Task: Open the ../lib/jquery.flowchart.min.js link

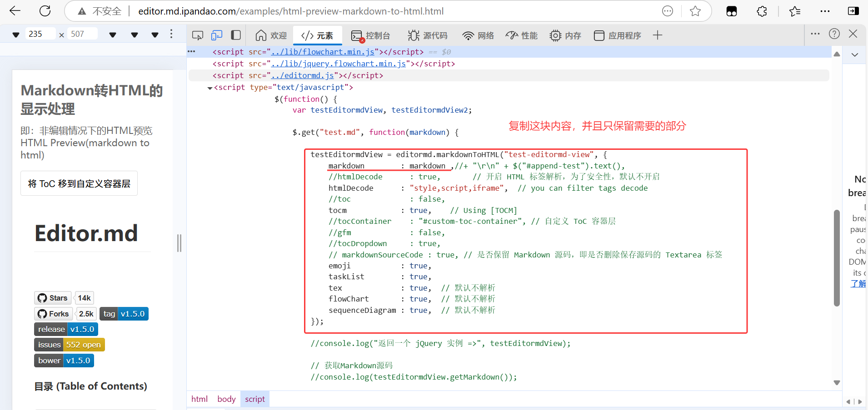Action: coord(339,64)
